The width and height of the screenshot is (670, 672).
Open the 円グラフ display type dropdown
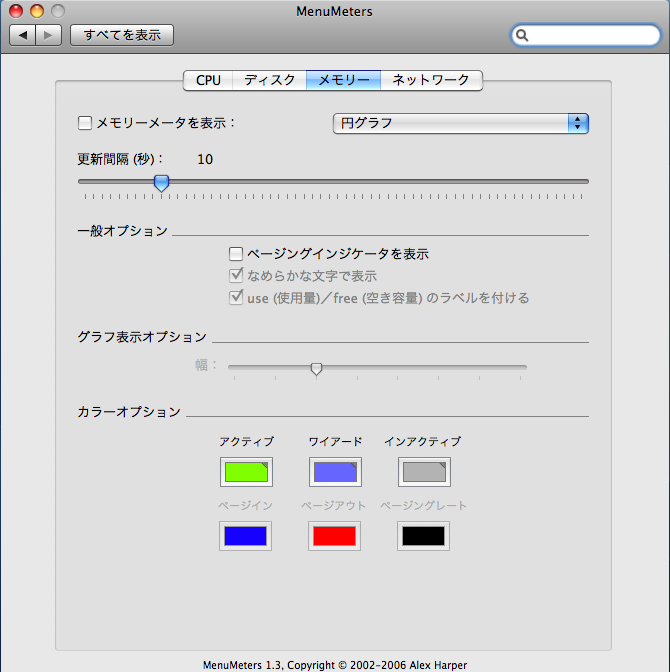click(461, 123)
